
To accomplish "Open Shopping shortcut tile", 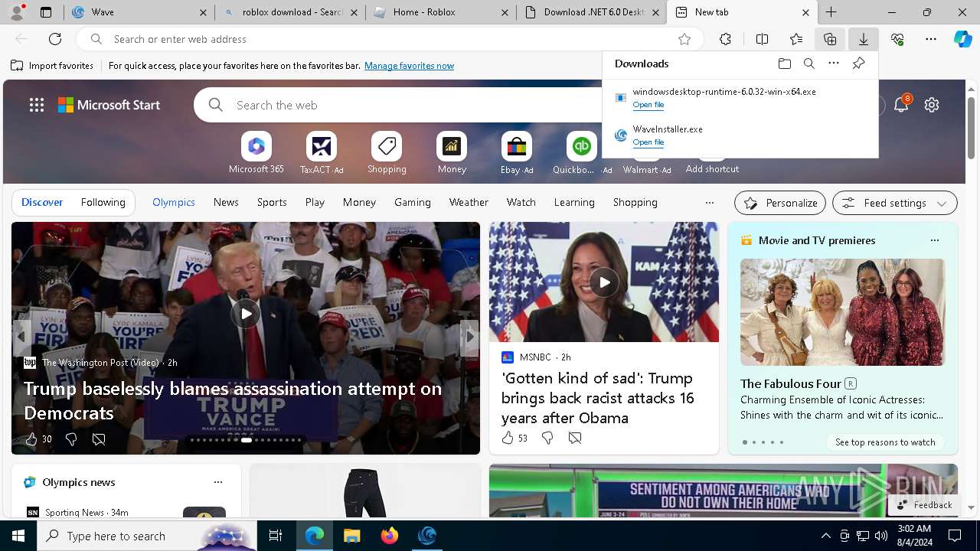I will (x=387, y=152).
